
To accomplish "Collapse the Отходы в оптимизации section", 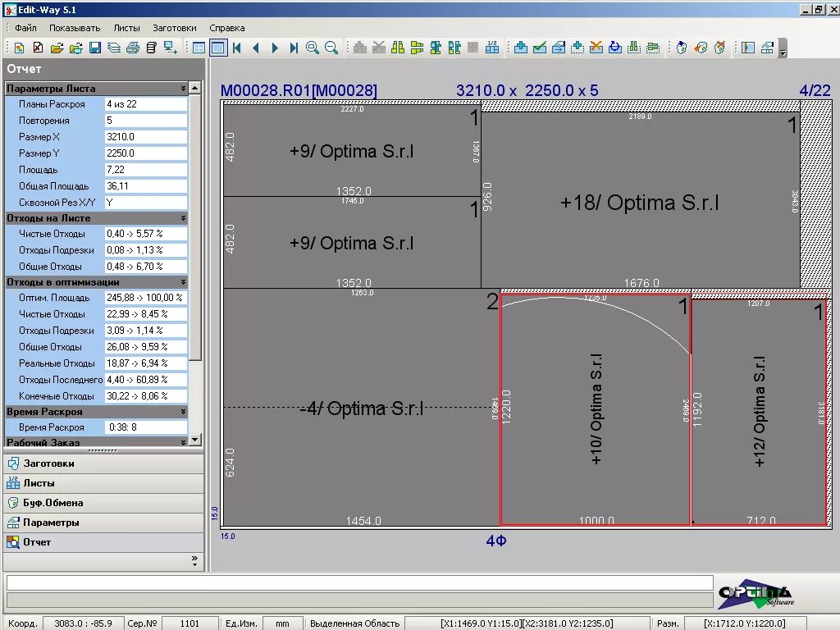I will (183, 282).
